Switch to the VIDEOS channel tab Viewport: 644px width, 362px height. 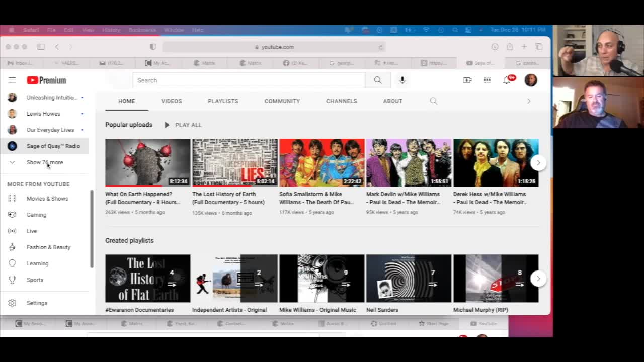[x=172, y=101]
